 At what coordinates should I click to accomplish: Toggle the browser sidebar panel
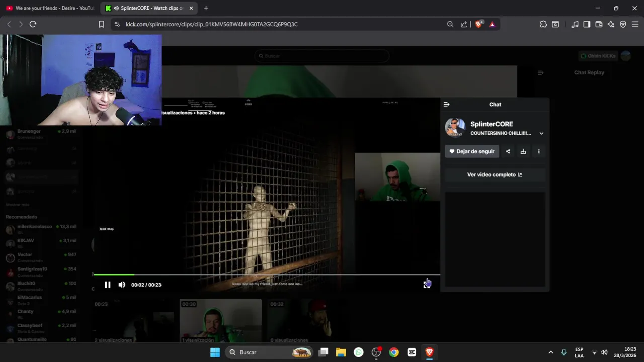[x=587, y=24]
